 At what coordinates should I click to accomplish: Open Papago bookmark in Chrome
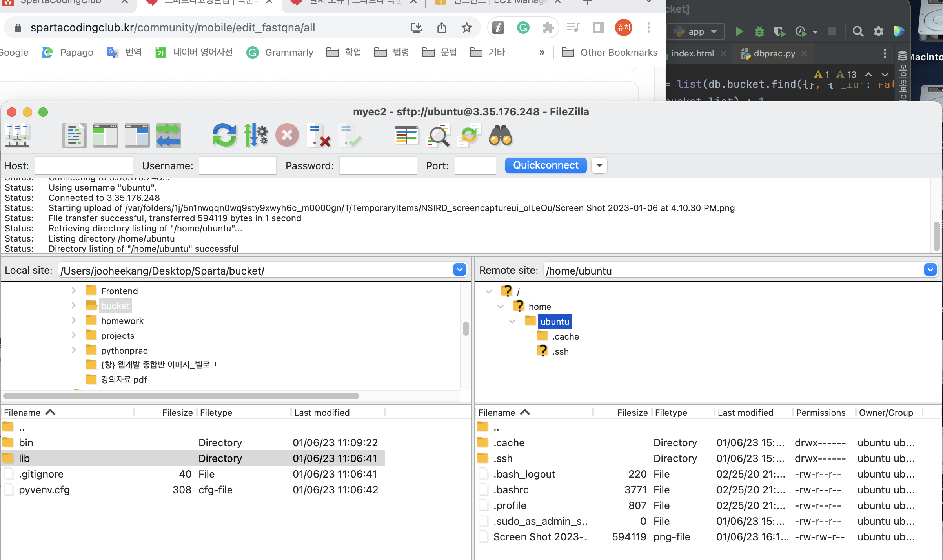click(x=67, y=52)
